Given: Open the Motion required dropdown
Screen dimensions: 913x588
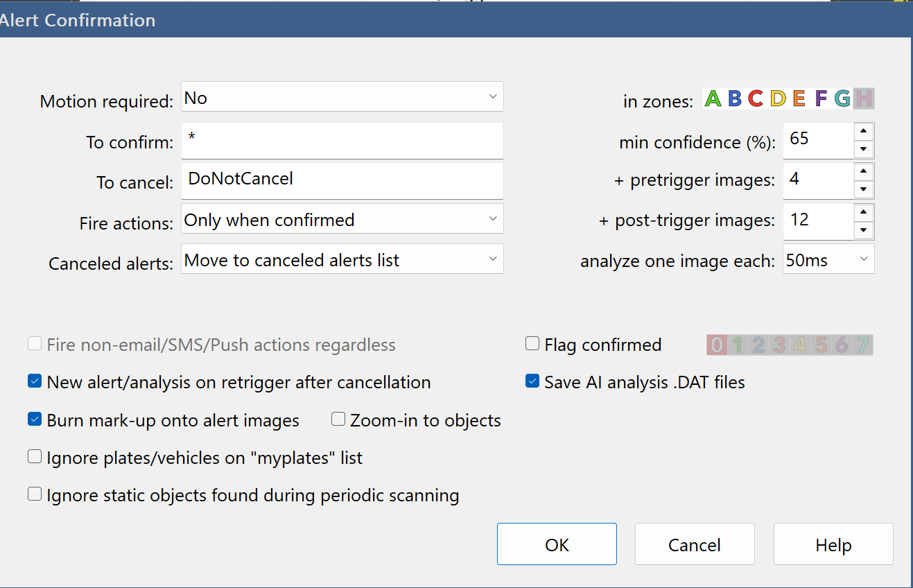Looking at the screenshot, I should tap(492, 97).
